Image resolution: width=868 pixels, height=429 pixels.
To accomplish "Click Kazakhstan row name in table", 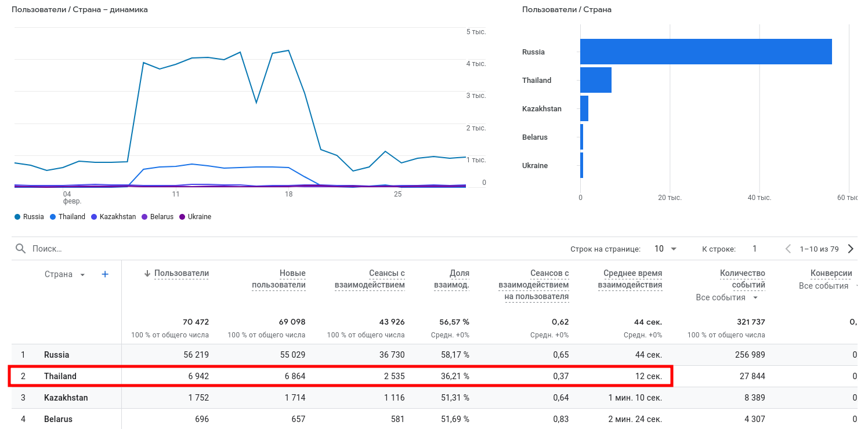I will [x=66, y=398].
